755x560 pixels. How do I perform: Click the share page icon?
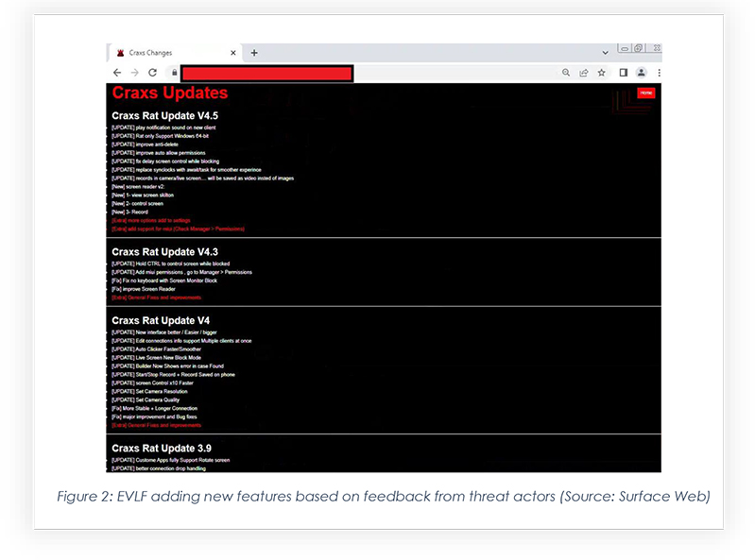pyautogui.click(x=584, y=73)
